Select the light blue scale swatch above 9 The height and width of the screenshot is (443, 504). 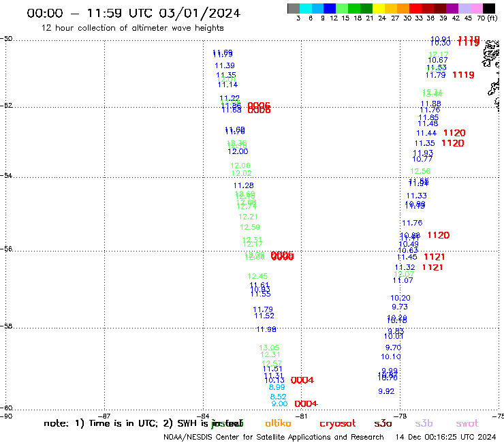pyautogui.click(x=317, y=8)
